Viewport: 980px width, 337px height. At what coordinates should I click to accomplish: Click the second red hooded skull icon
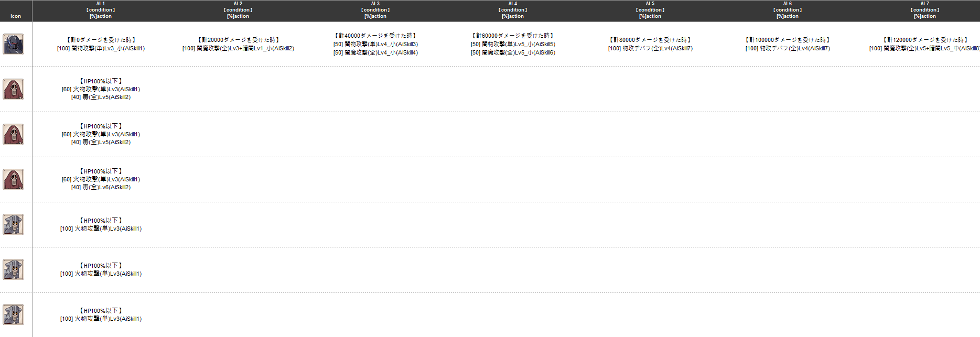[13, 135]
